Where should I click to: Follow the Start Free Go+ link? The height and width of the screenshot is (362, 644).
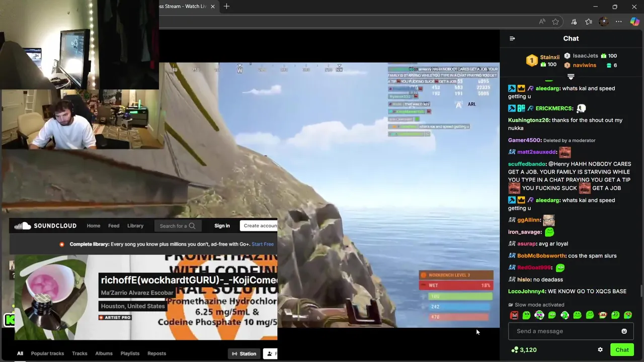pos(263,244)
